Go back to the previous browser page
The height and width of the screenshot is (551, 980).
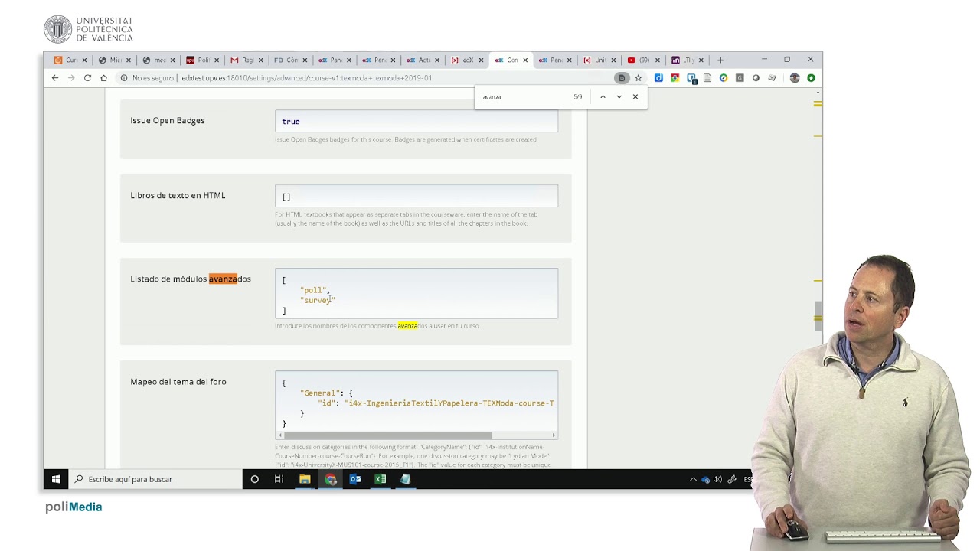(55, 78)
